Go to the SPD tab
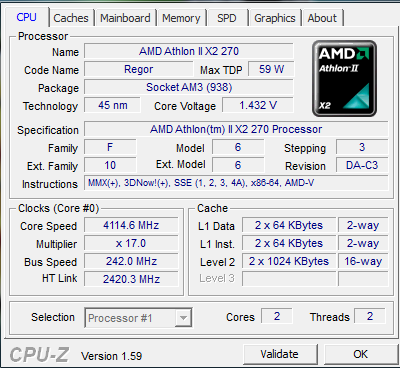Screen dimensions: 400x368 click(x=227, y=18)
